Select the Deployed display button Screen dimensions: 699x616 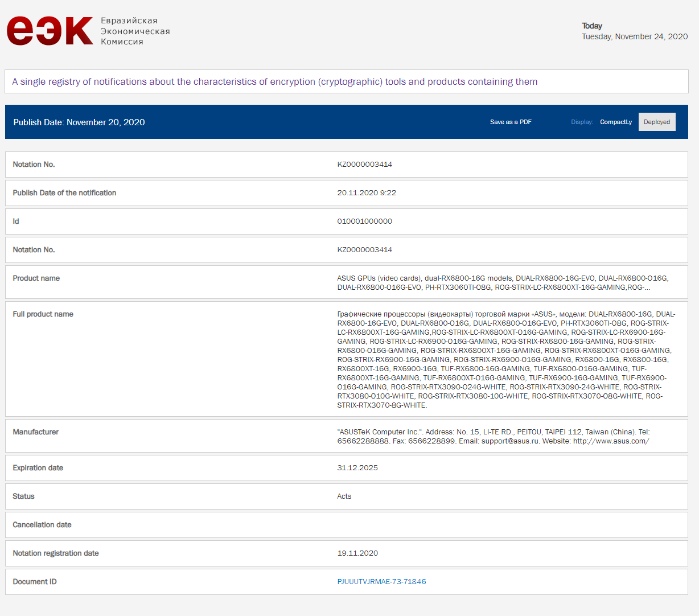click(x=657, y=122)
